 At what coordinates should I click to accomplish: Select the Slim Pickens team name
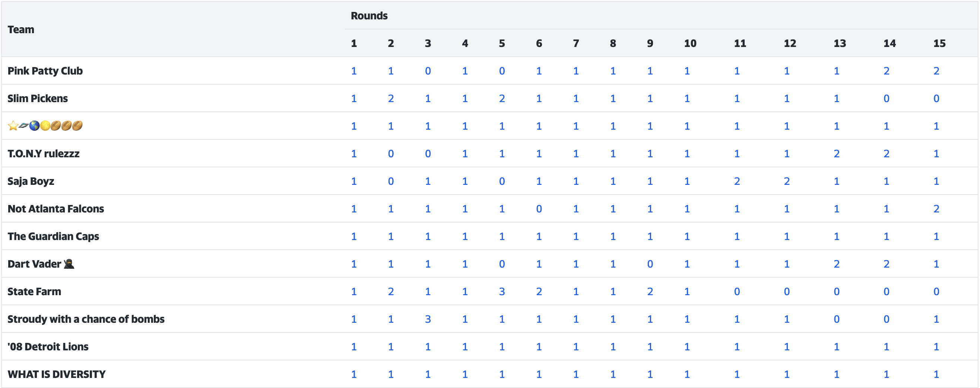38,98
